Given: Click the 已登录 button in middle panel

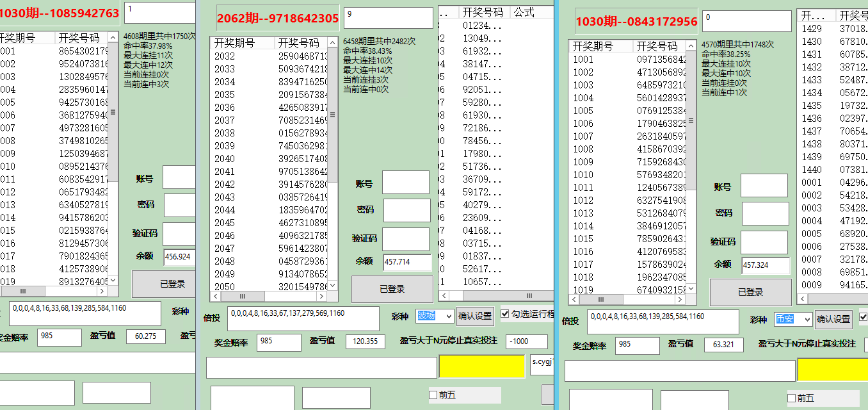Looking at the screenshot, I should pyautogui.click(x=392, y=289).
